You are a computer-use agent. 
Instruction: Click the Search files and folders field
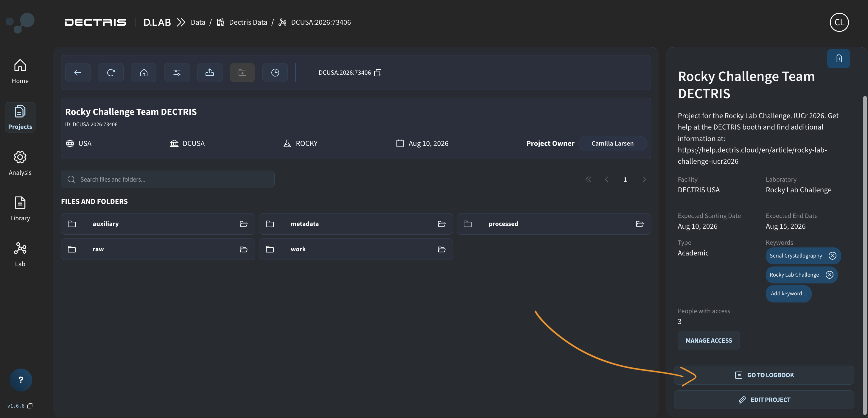pyautogui.click(x=168, y=179)
